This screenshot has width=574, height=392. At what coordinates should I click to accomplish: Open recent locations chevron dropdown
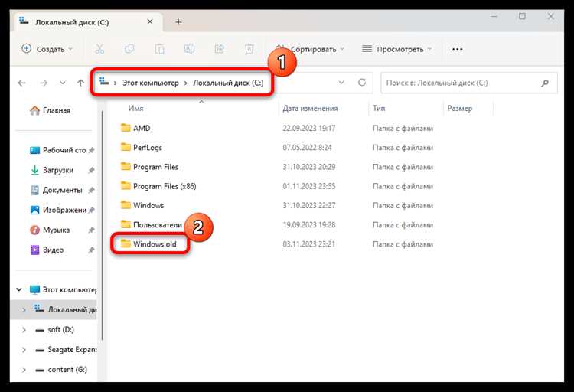(63, 83)
